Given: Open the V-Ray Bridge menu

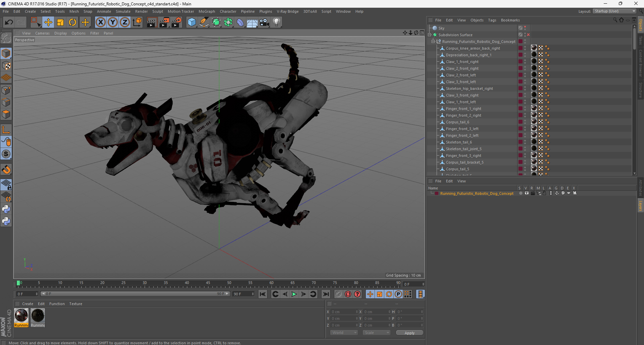Looking at the screenshot, I should click(288, 11).
